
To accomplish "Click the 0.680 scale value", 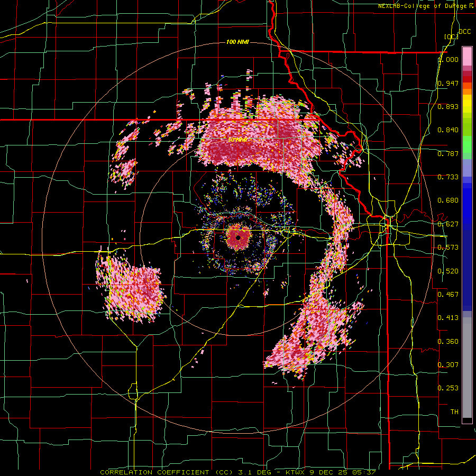I will click(448, 200).
